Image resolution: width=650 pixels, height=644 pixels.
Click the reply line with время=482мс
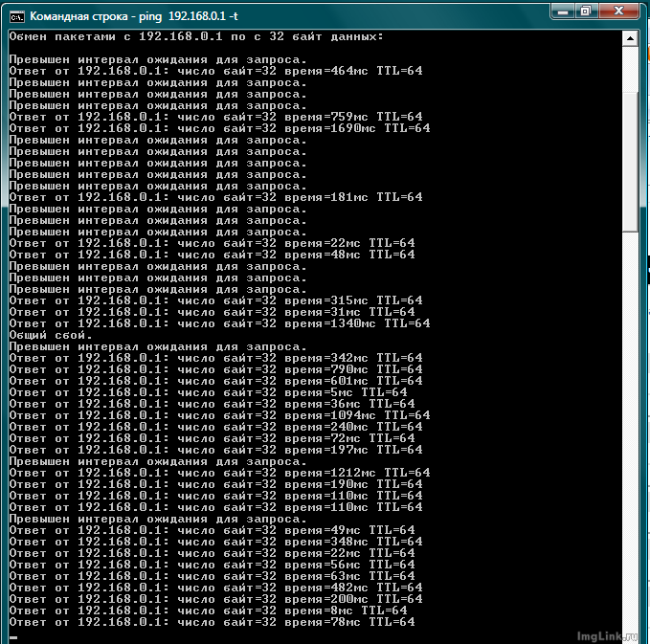click(x=216, y=588)
